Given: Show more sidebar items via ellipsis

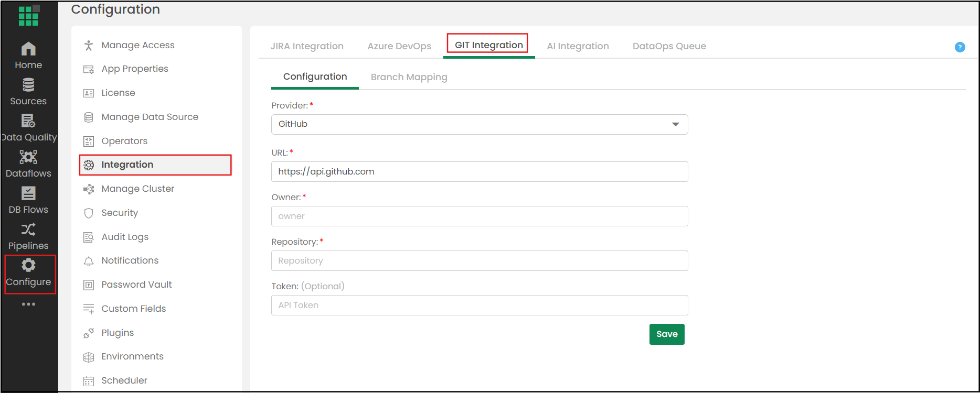Looking at the screenshot, I should tap(28, 304).
